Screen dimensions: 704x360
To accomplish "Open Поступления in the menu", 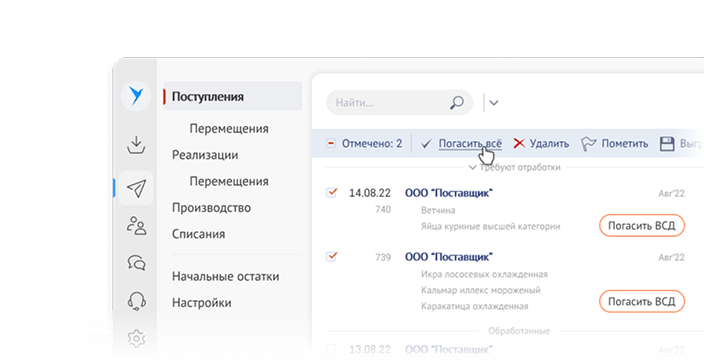I will 232,96.
